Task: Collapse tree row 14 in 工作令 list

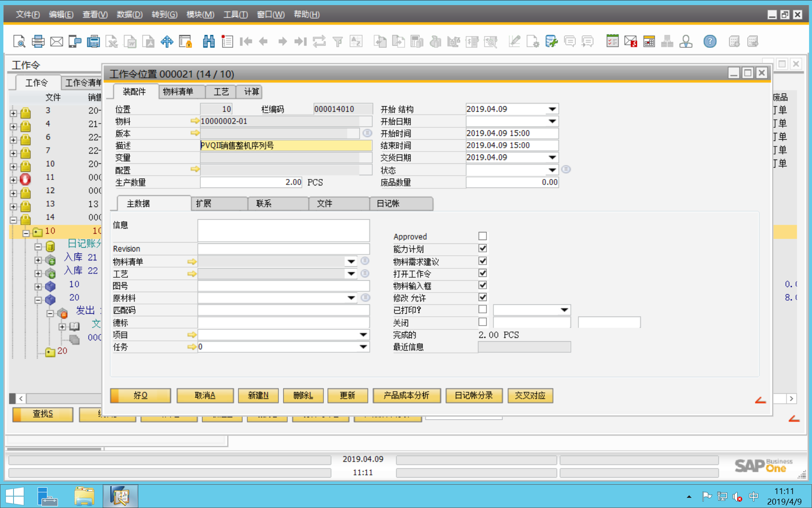Action: pyautogui.click(x=14, y=220)
